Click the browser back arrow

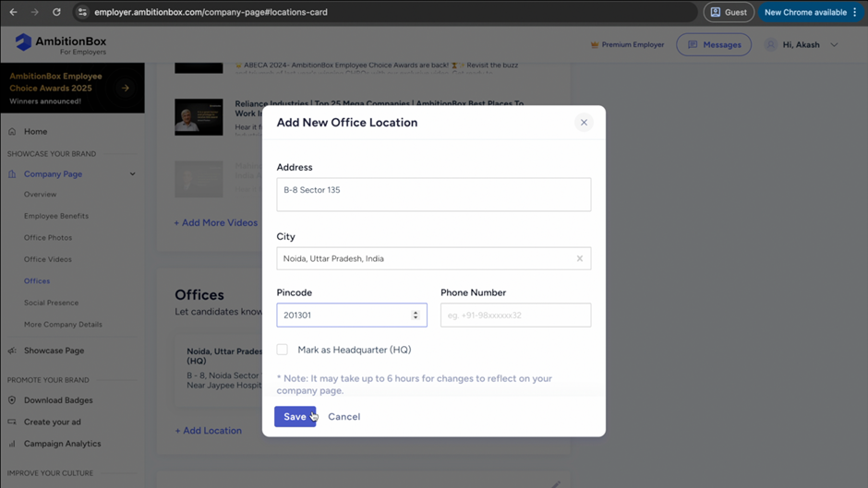pos(13,12)
